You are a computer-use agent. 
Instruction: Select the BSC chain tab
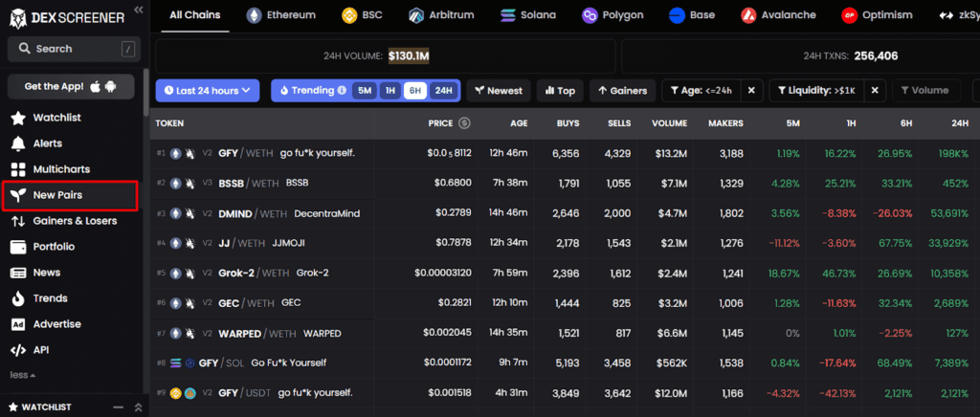[x=362, y=15]
